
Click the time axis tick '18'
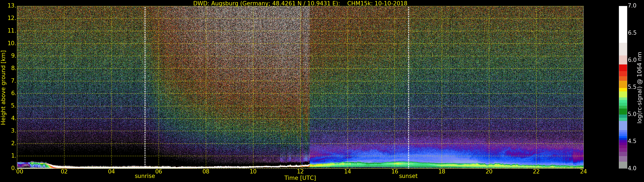click(442, 172)
